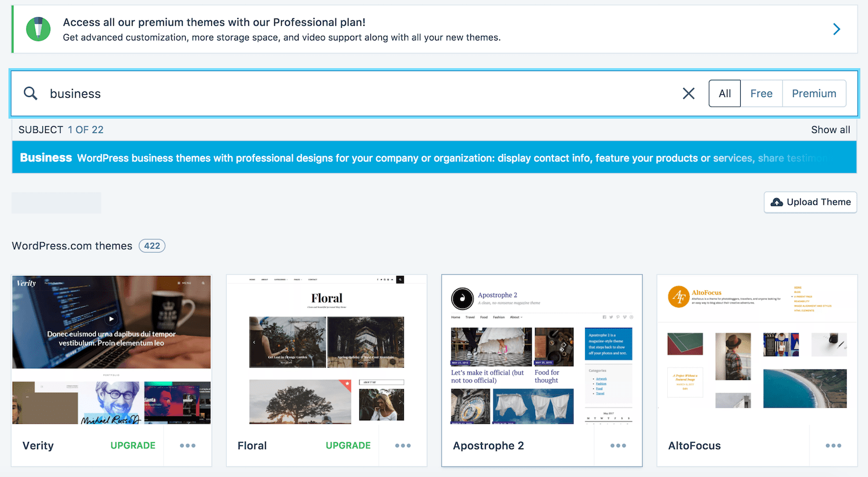Select the Free themes filter
868x477 pixels.
(x=761, y=93)
